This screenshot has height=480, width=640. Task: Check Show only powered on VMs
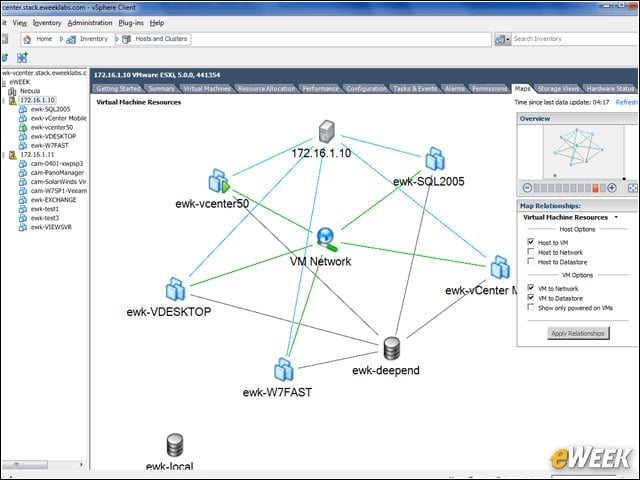click(x=531, y=307)
